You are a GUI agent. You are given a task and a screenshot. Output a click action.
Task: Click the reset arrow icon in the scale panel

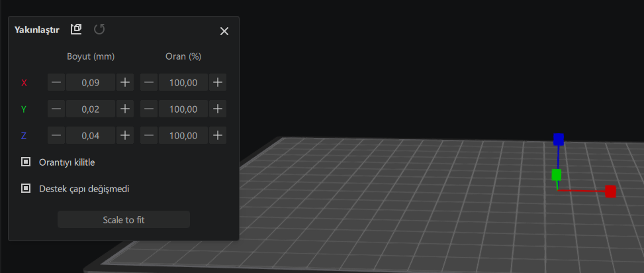99,29
